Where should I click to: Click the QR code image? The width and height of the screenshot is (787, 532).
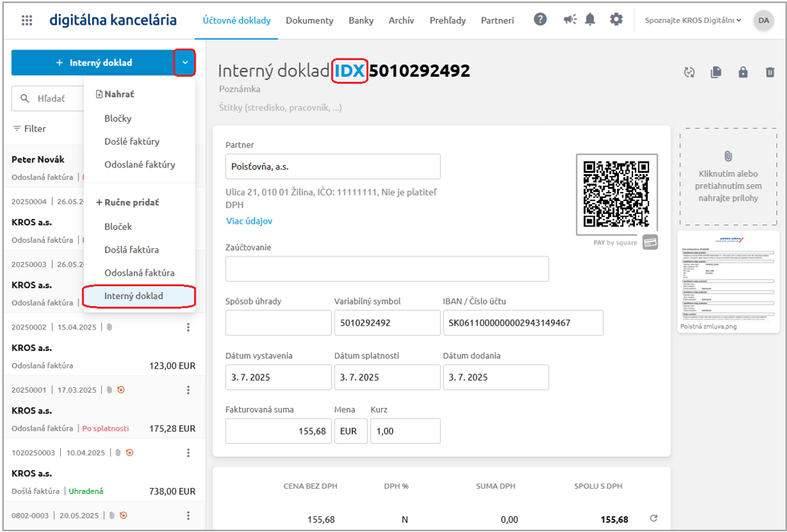tap(617, 194)
